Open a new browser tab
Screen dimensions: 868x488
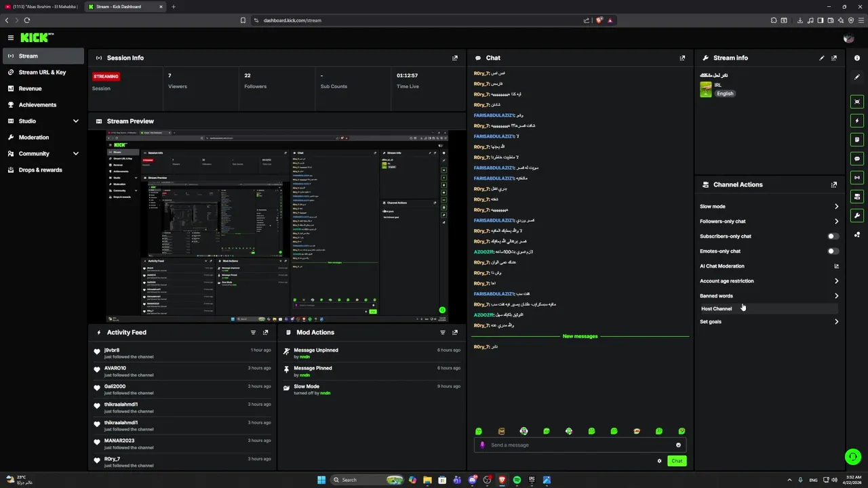point(174,7)
